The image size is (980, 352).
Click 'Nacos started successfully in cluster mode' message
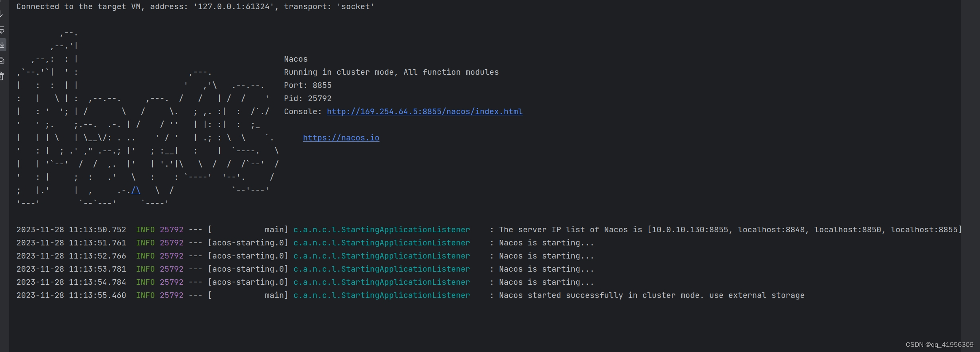coord(601,296)
